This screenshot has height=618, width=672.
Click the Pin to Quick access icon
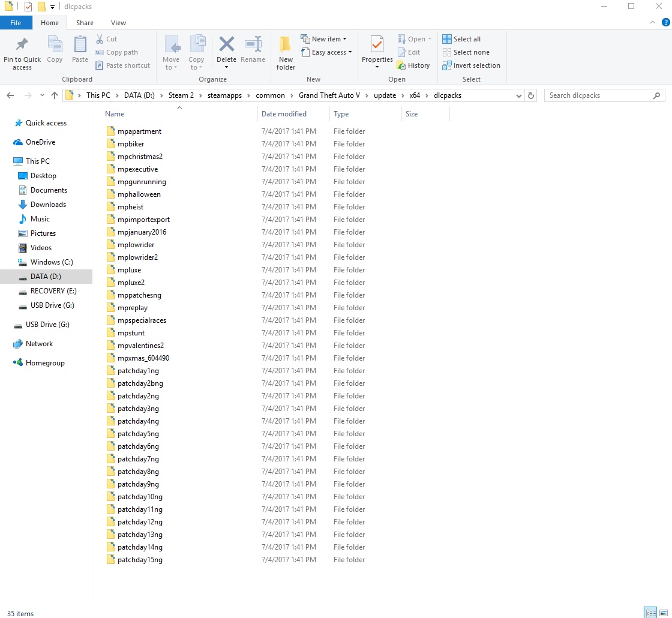point(22,44)
